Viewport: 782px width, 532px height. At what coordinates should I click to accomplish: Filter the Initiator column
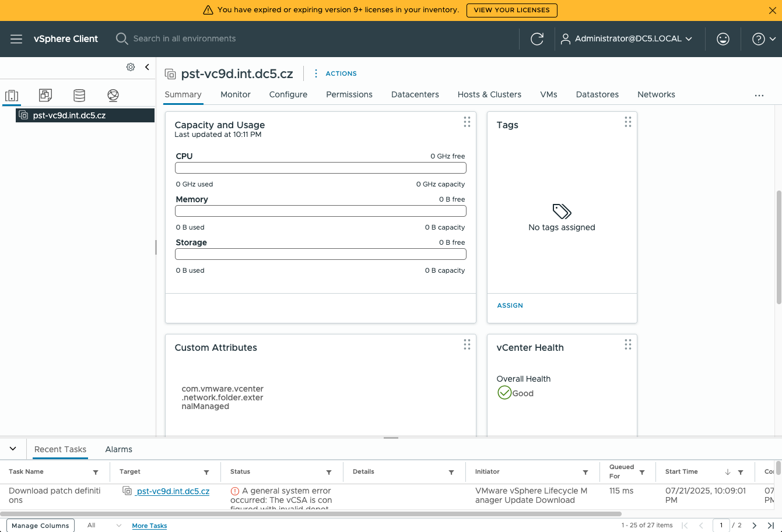585,473
